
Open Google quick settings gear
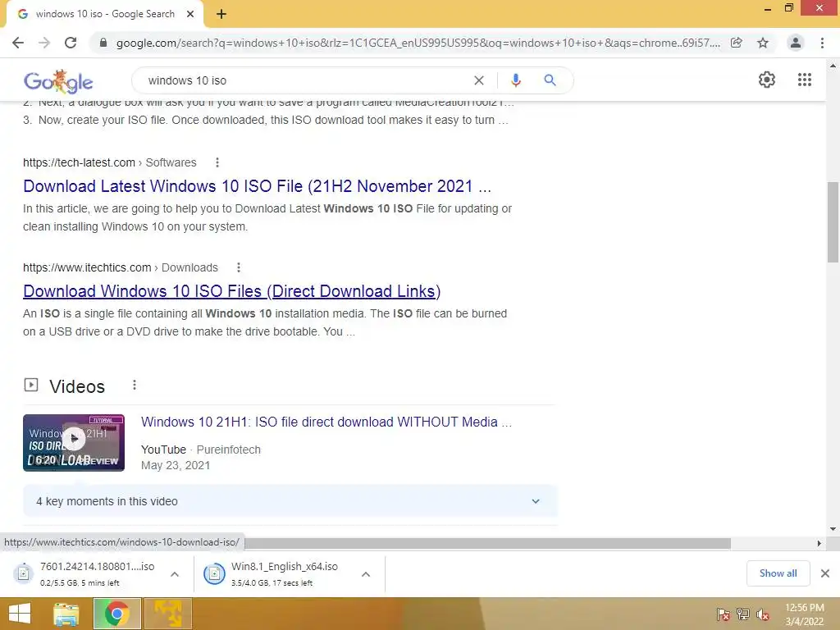click(x=767, y=80)
